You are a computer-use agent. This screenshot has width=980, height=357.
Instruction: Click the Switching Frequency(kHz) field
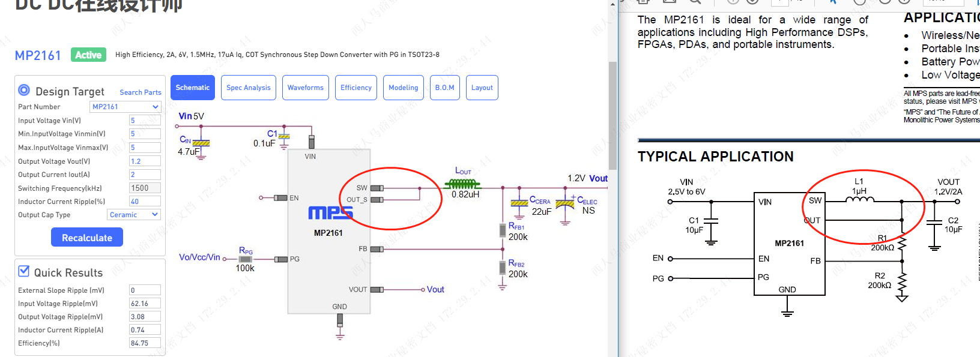pos(145,188)
